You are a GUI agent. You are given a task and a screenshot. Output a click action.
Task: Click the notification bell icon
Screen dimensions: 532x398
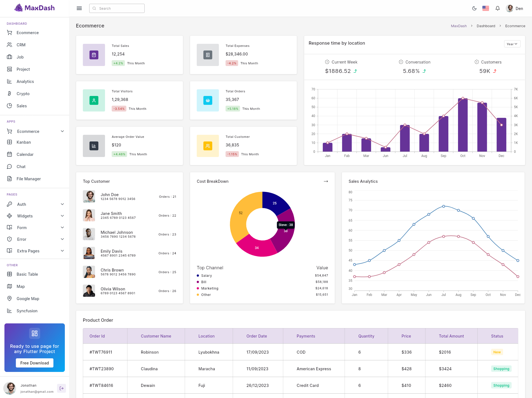[497, 8]
